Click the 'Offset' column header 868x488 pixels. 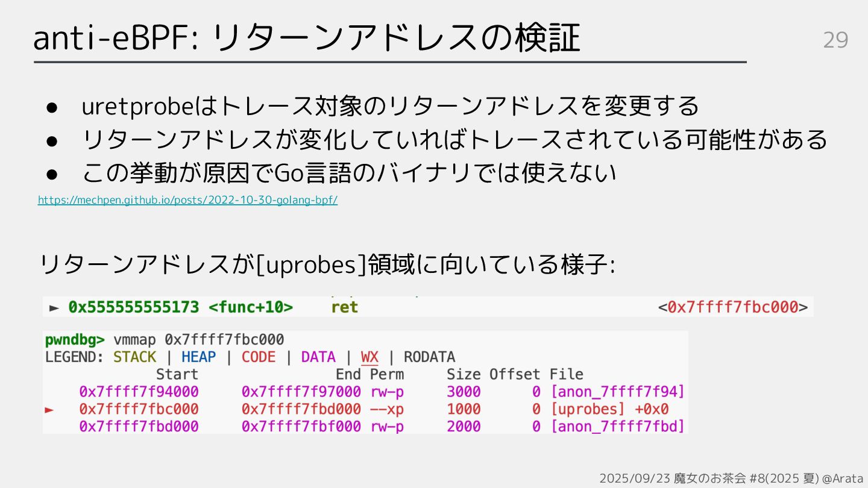tap(515, 374)
